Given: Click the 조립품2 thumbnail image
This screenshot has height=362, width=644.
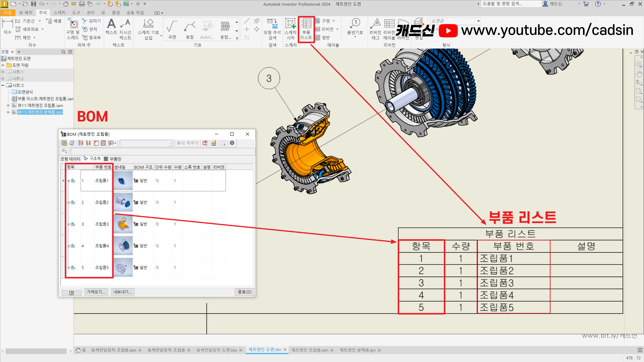Looking at the screenshot, I should coord(123,202).
